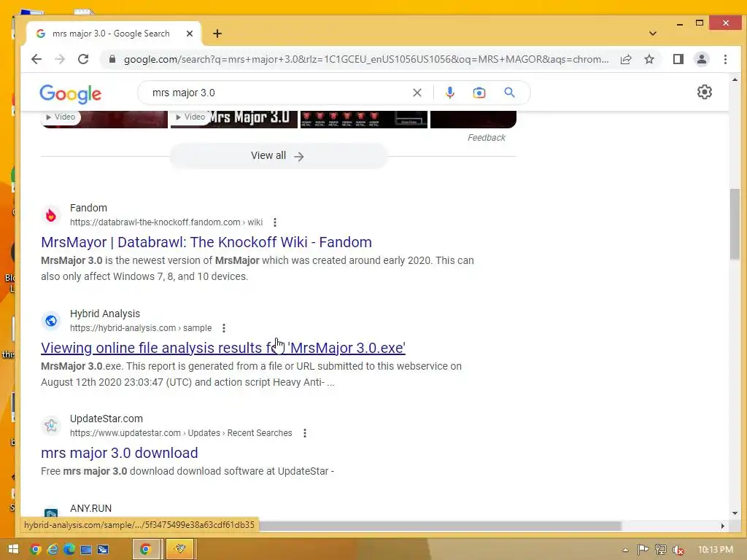This screenshot has height=560, width=747.
Task: Open the Windows Start button
Action: coord(13,549)
